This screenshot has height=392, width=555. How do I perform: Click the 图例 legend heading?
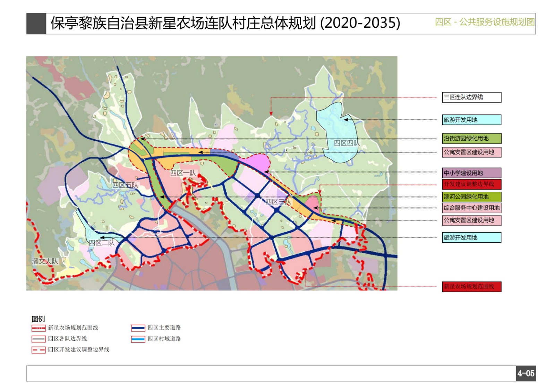pos(38,319)
